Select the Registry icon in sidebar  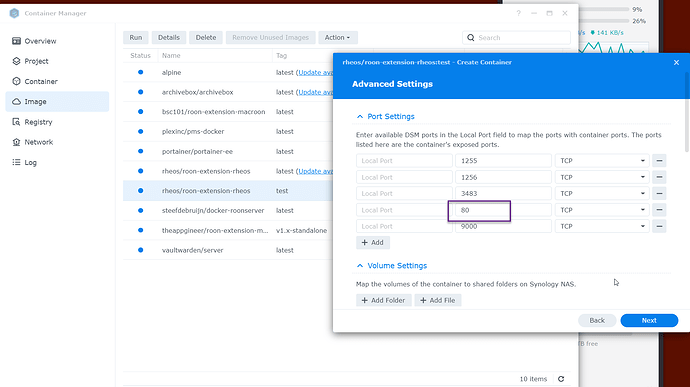[16, 122]
